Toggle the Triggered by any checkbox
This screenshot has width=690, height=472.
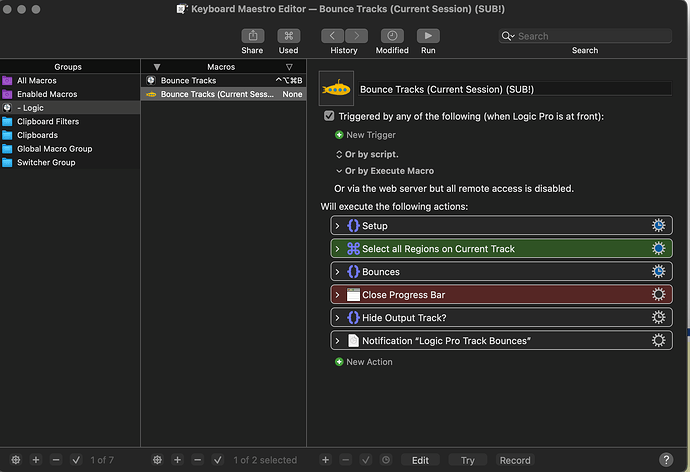tap(329, 116)
